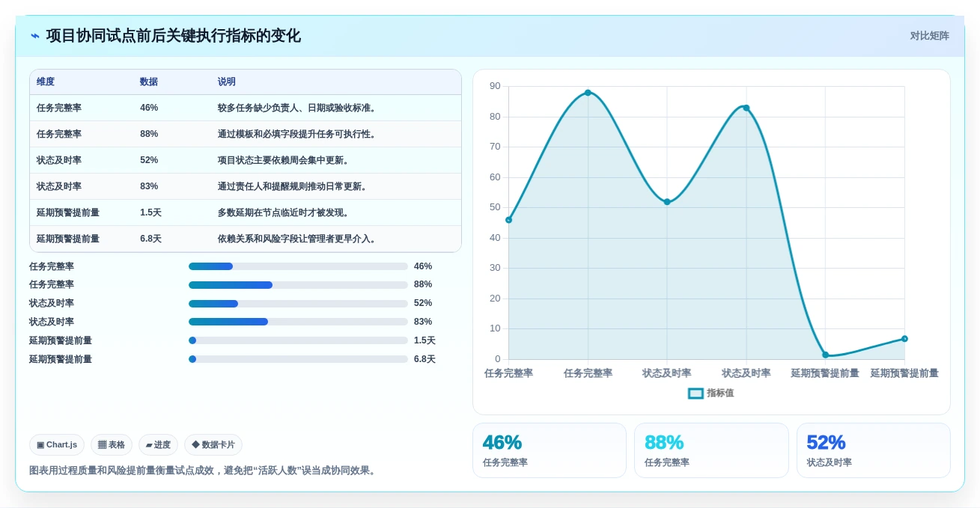
Task: Click the chart data point at value 83
Action: (x=746, y=108)
